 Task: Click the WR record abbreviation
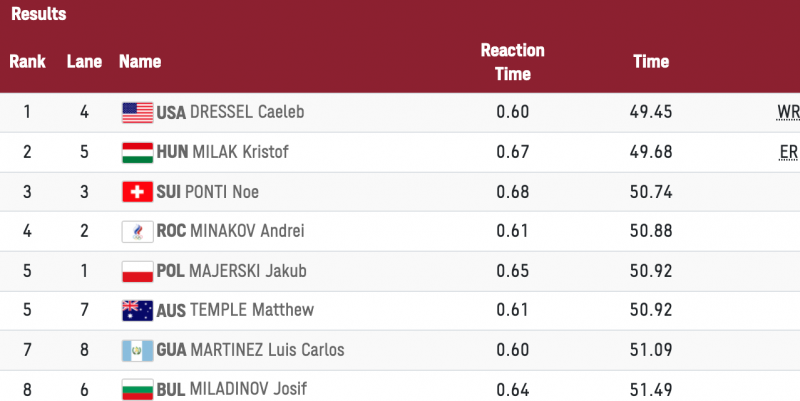tap(788, 112)
